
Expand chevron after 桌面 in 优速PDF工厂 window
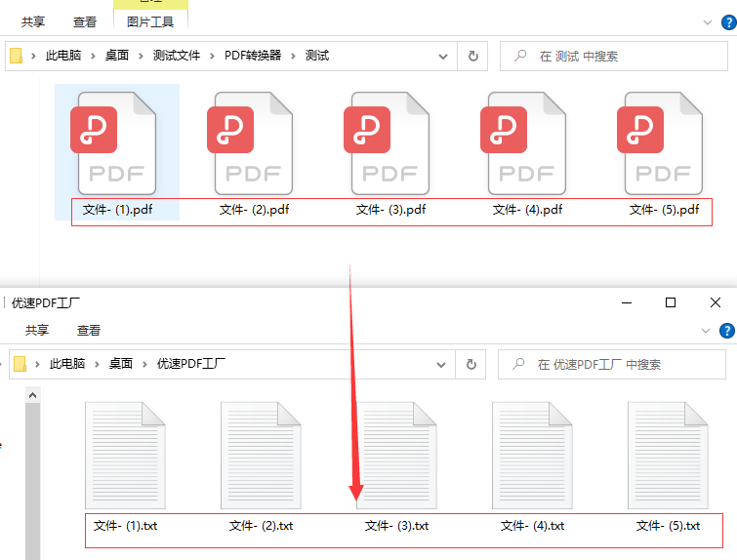(x=144, y=364)
